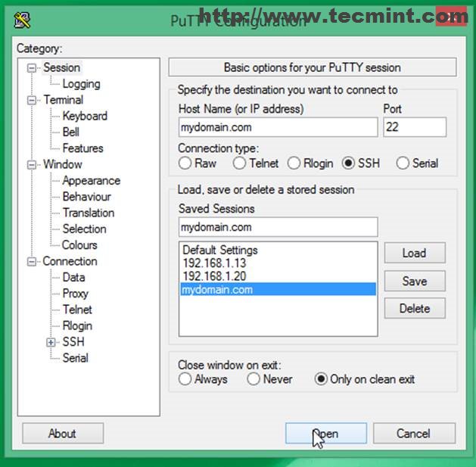Open the Appearance settings category
The image size is (476, 467).
pos(92,181)
